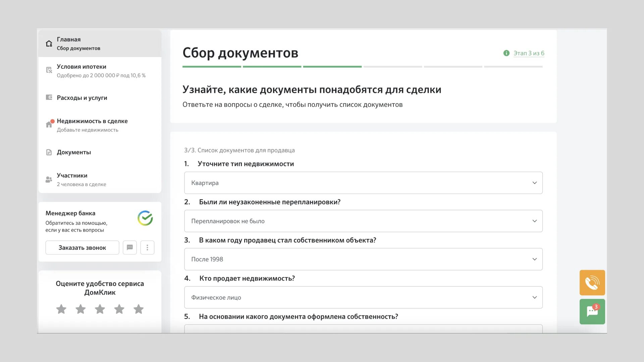
Task: Open Перепланировок не было dropdown
Action: 363,221
